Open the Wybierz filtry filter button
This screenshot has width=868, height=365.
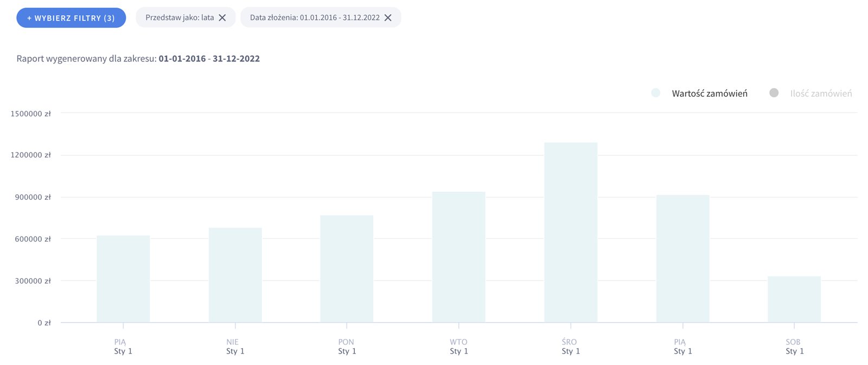tap(71, 18)
